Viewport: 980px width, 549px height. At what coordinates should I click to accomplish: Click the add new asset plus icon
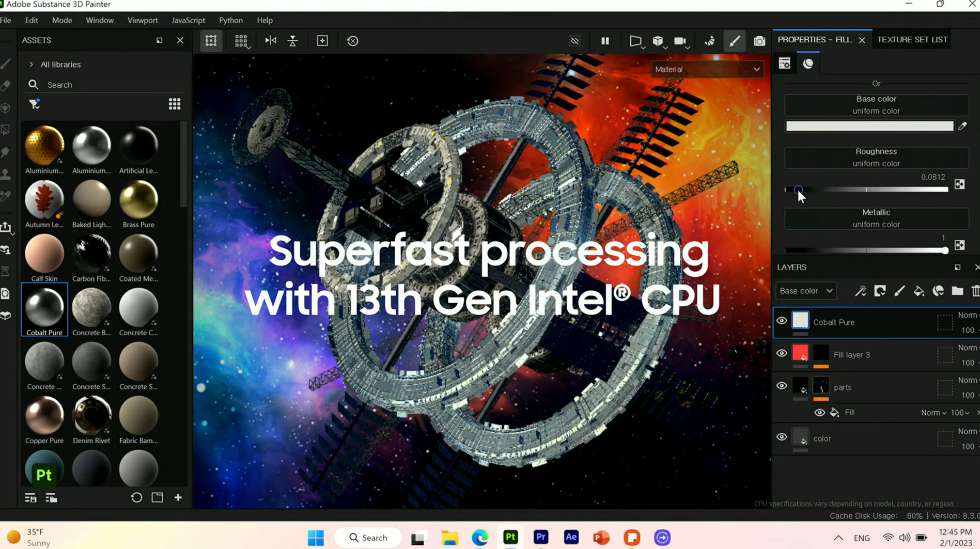178,497
